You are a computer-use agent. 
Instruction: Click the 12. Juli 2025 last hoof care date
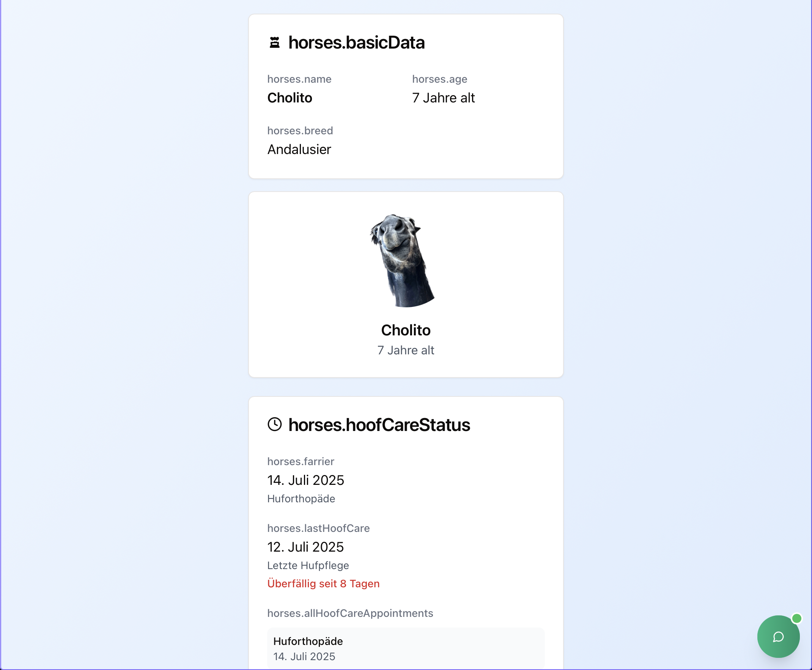pos(305,547)
